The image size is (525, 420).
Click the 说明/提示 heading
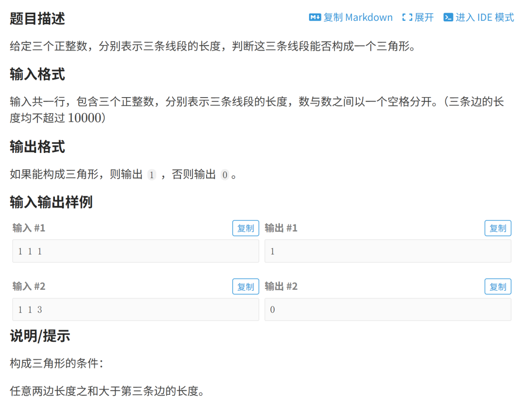tap(40, 336)
